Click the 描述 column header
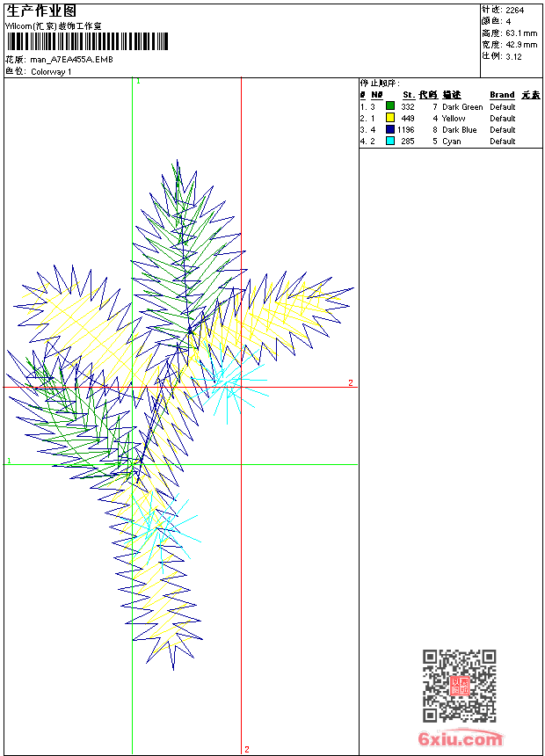Viewport: 545px width, 756px height. tap(452, 95)
